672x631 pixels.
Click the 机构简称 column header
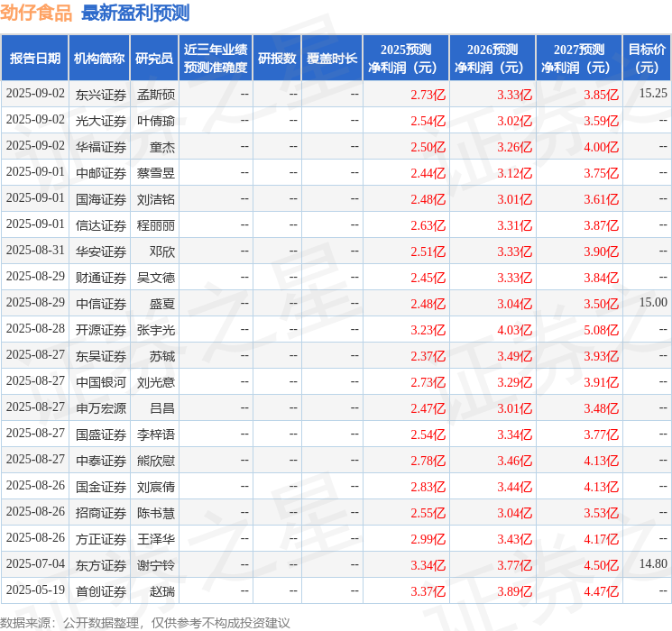[x=99, y=59]
